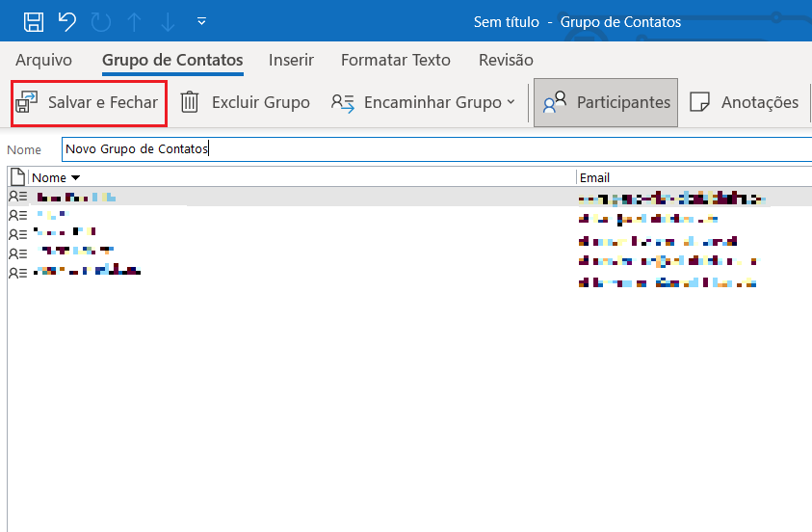The height and width of the screenshot is (532, 812).
Task: Click Encaminhar Grupo button
Action: pyautogui.click(x=423, y=102)
